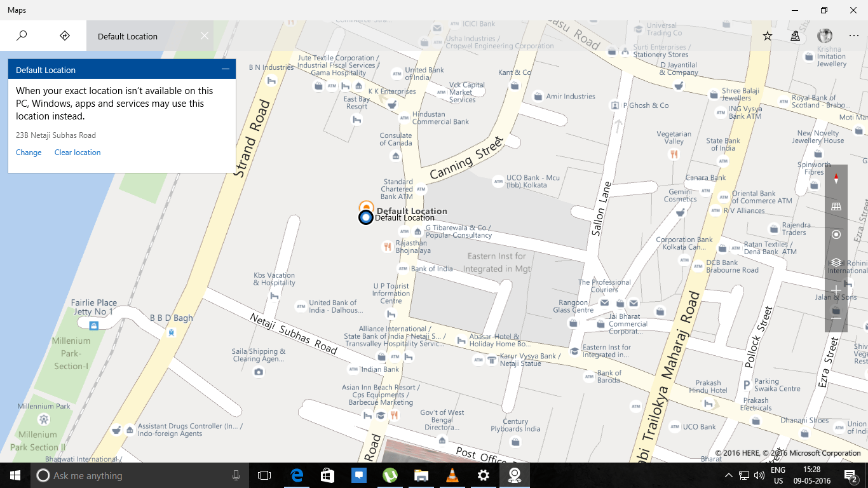The image size is (868, 488).
Task: Click the Change link
Action: click(29, 152)
